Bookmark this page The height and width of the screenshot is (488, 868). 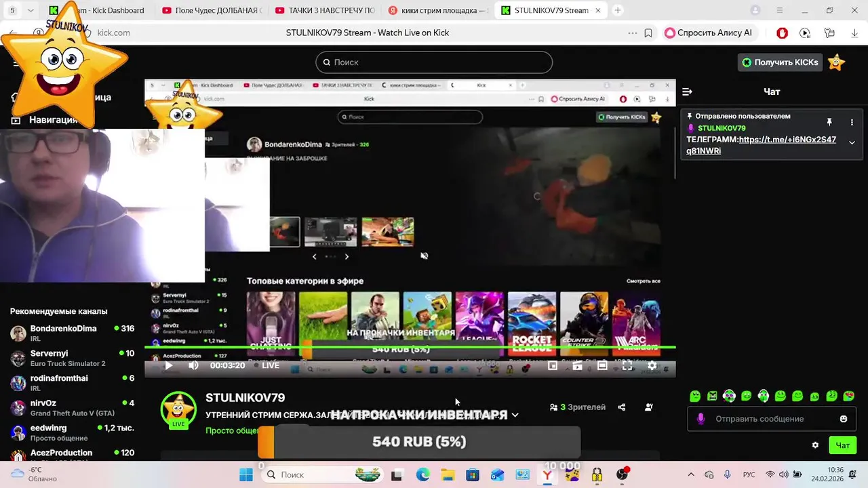coord(648,33)
